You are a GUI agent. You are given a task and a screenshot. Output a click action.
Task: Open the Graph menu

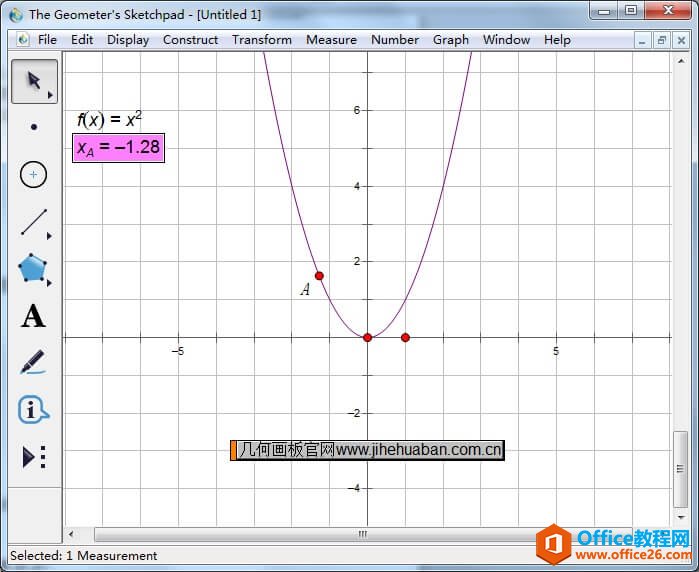[x=451, y=40]
